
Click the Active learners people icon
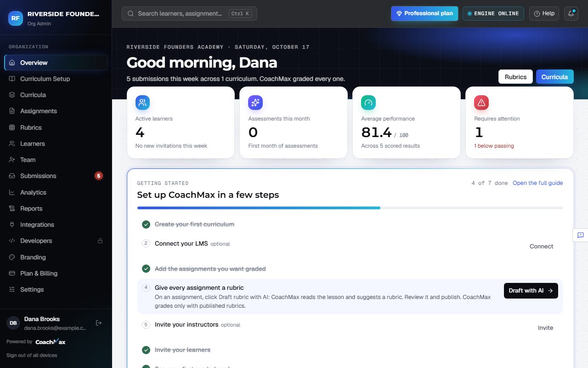[142, 103]
